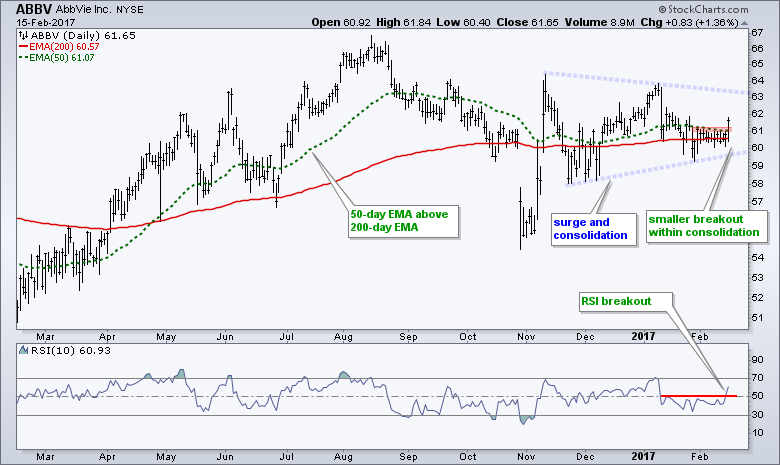This screenshot has height=465, width=780.
Task: Click the High 61.84 value
Action: [x=403, y=22]
